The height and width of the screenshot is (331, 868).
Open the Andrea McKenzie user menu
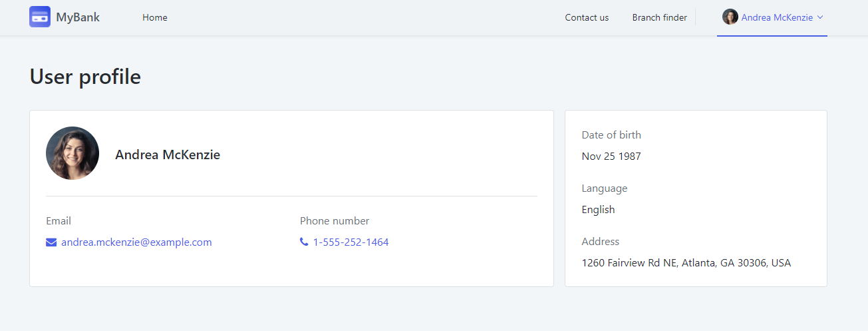click(x=772, y=17)
